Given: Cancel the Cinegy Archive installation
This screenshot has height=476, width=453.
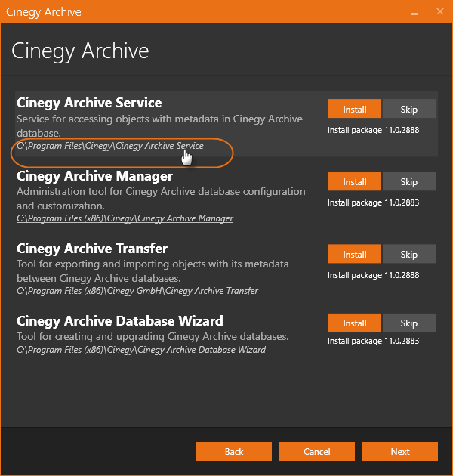Looking at the screenshot, I should 317,451.
